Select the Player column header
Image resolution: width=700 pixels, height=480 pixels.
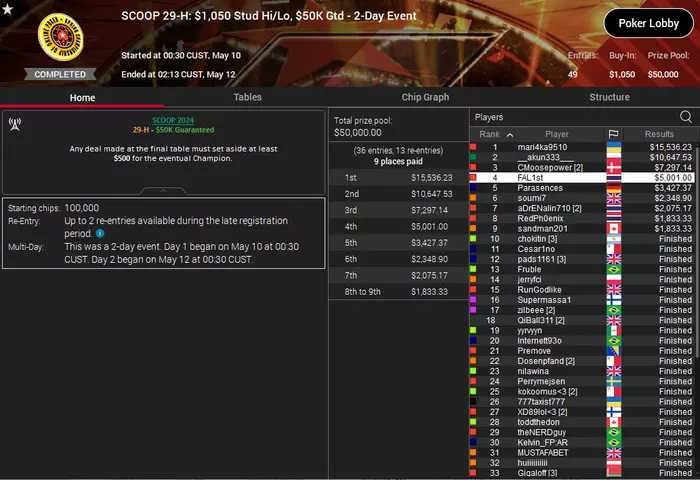click(x=557, y=134)
